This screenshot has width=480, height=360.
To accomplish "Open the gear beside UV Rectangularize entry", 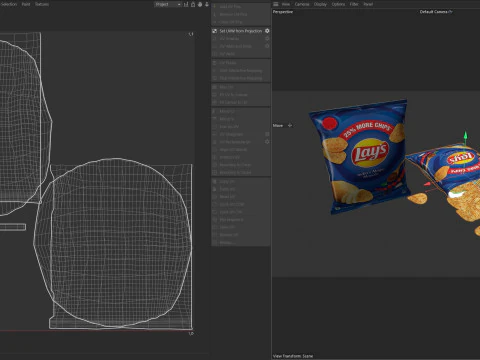I will [267, 142].
